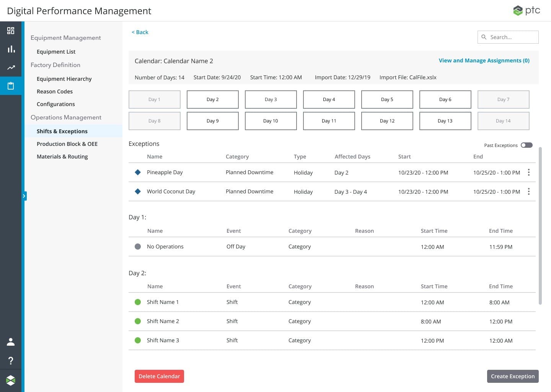Select the Day 12 button
The image size is (551, 392).
click(387, 121)
